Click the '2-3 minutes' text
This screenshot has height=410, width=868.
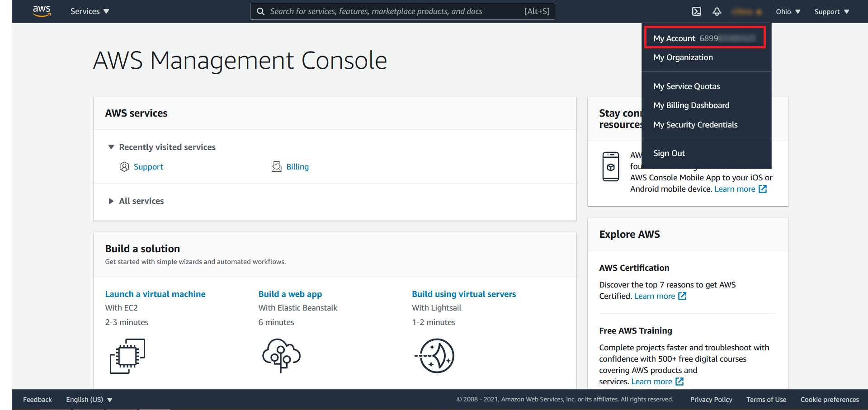click(127, 322)
